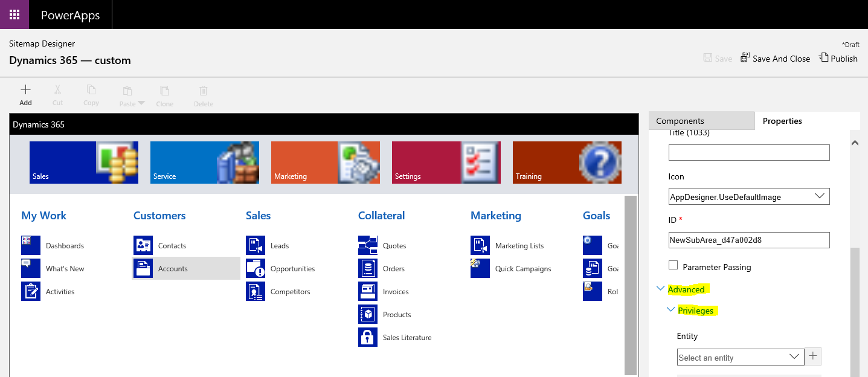The height and width of the screenshot is (377, 868).
Task: Open the app launcher waffle icon
Action: coord(14,14)
